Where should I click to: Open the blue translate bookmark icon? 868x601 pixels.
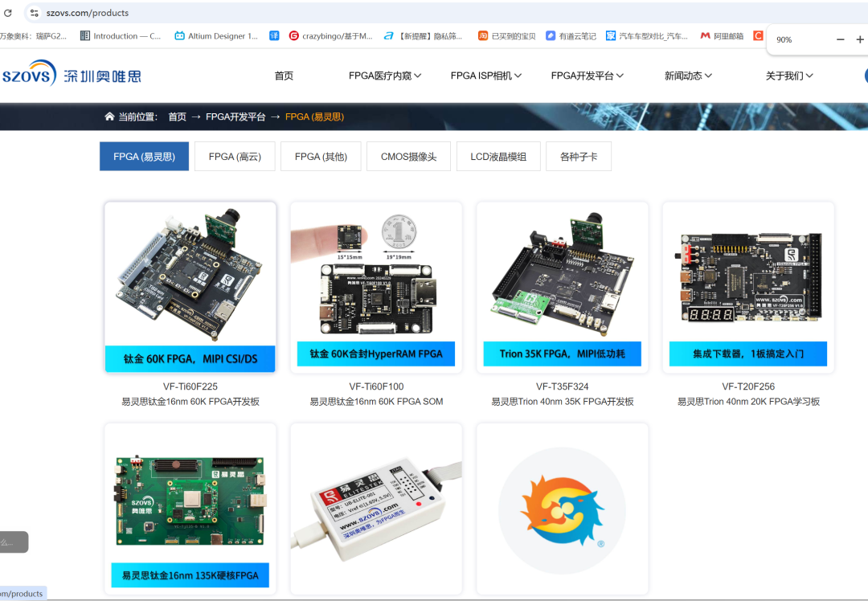tap(274, 36)
